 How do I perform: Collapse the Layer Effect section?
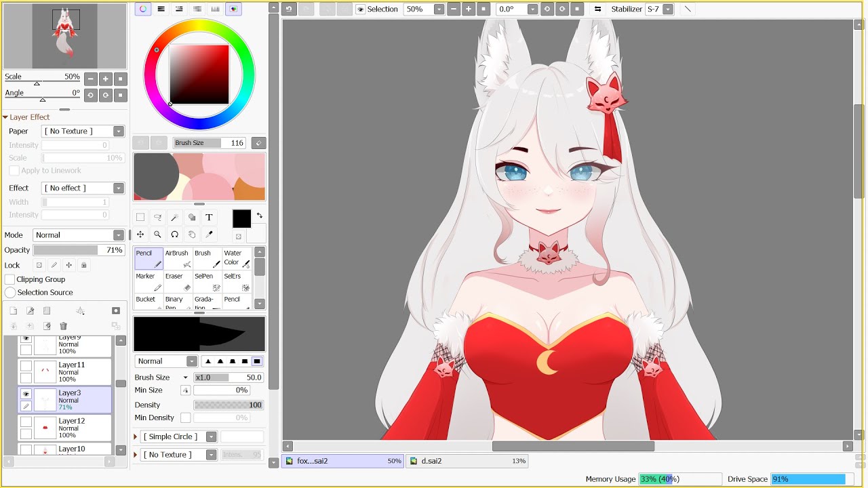[5, 117]
